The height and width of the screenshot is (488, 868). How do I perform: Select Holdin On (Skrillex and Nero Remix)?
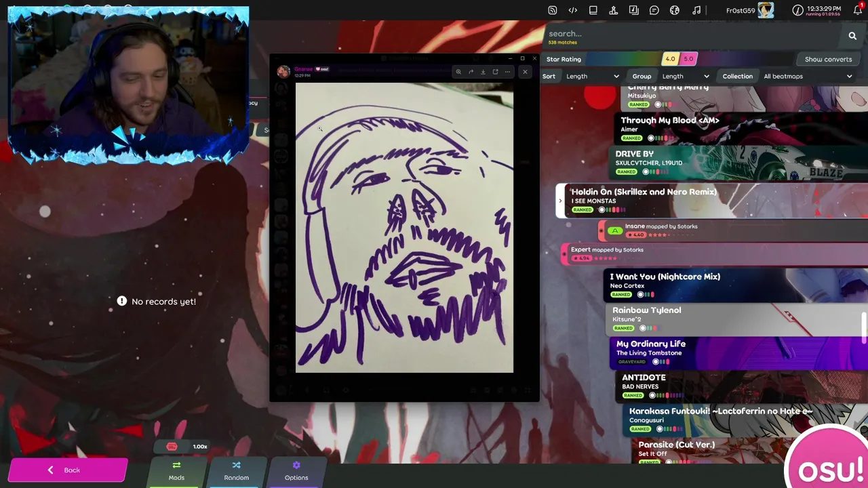tap(712, 201)
